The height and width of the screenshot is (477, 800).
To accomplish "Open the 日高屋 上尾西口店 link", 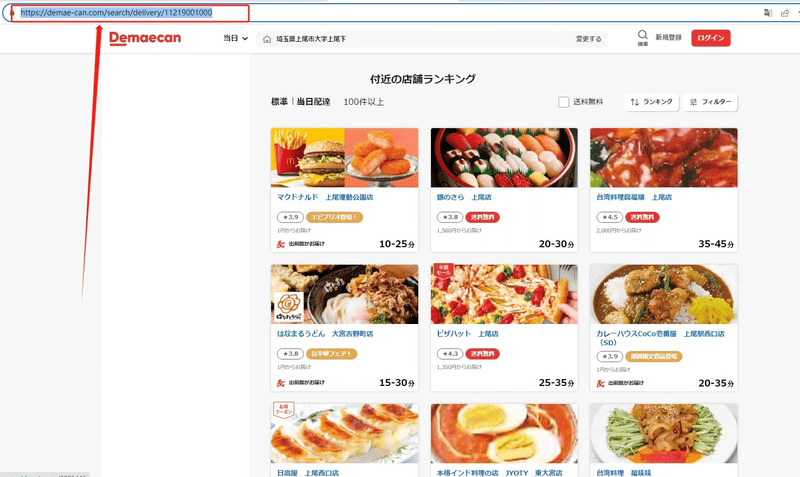I will [308, 473].
